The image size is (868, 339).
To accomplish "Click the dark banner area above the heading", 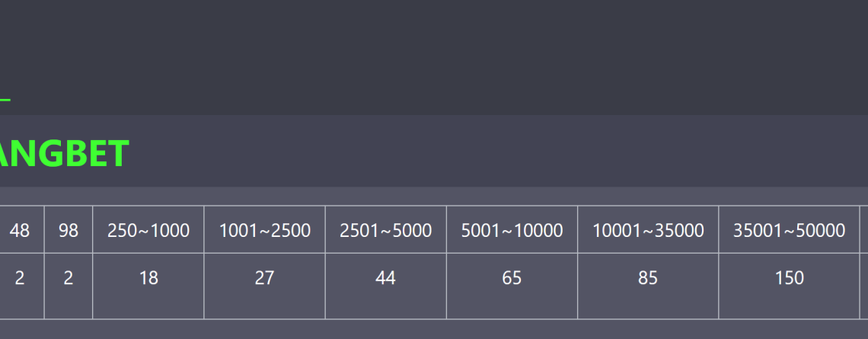I will click(434, 58).
